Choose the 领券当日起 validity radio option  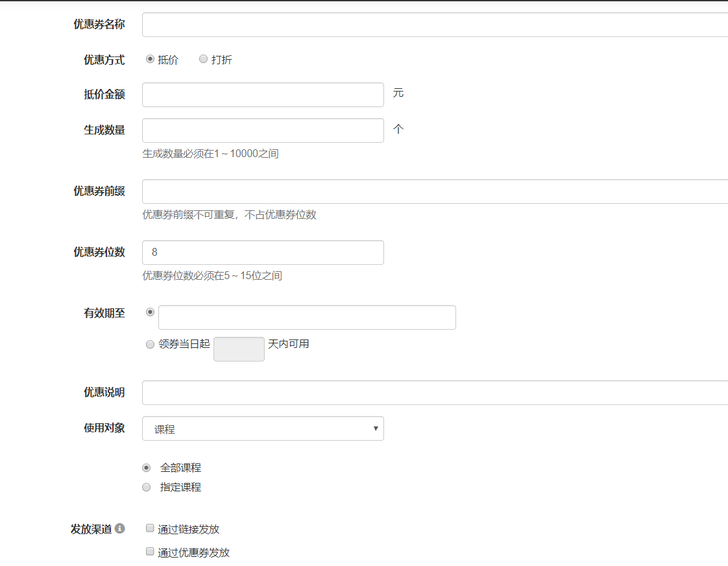pyautogui.click(x=150, y=344)
